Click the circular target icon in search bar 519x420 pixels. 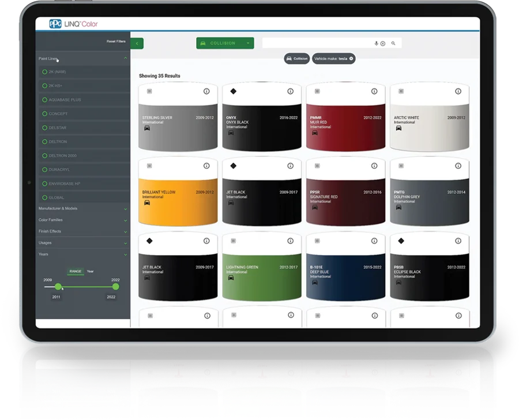coord(383,44)
